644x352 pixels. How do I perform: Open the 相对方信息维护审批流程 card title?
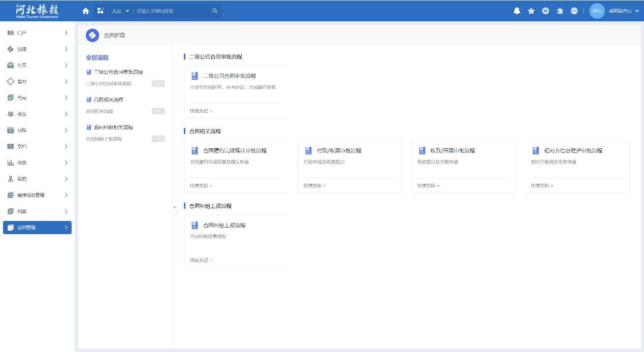click(573, 151)
